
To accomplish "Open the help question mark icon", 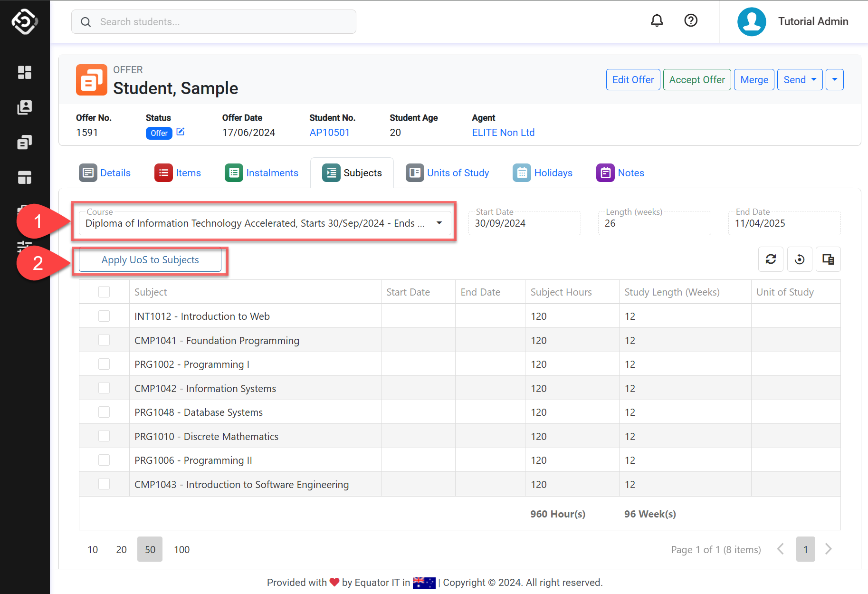I will pyautogui.click(x=691, y=21).
